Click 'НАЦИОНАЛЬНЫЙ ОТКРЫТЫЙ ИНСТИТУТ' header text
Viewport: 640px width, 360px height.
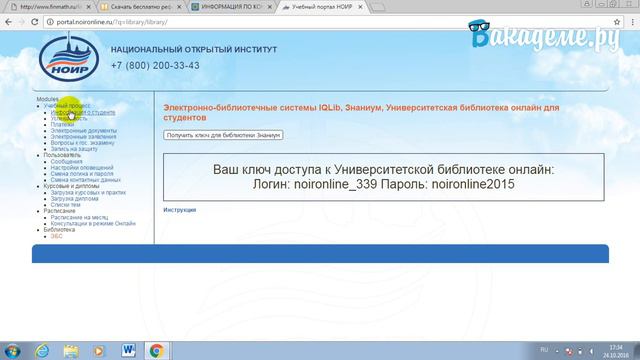194,49
